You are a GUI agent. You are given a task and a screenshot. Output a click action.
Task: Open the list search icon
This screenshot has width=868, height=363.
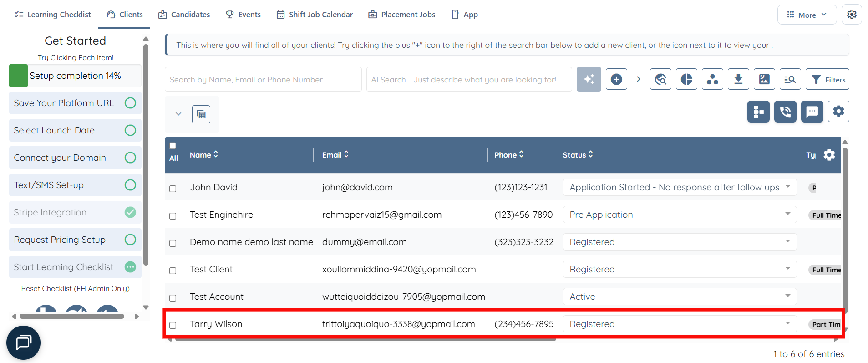(x=790, y=79)
